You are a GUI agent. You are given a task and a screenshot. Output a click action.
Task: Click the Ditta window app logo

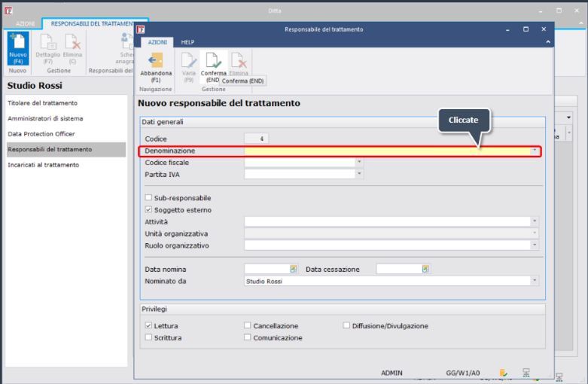pos(8,11)
